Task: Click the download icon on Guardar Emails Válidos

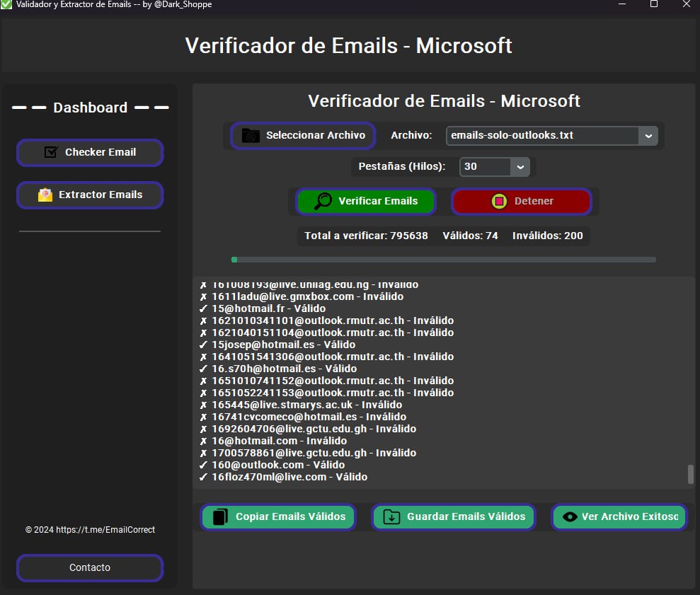Action: (394, 516)
